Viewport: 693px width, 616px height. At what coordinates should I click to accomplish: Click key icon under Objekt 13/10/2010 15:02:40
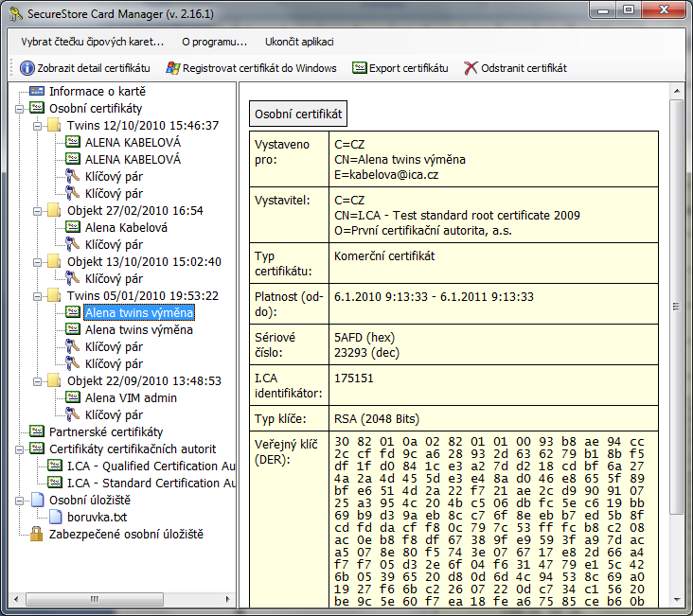pyautogui.click(x=73, y=278)
